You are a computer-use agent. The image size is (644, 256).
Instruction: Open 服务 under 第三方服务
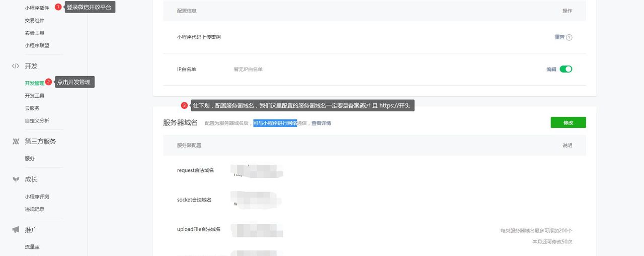click(x=30, y=159)
